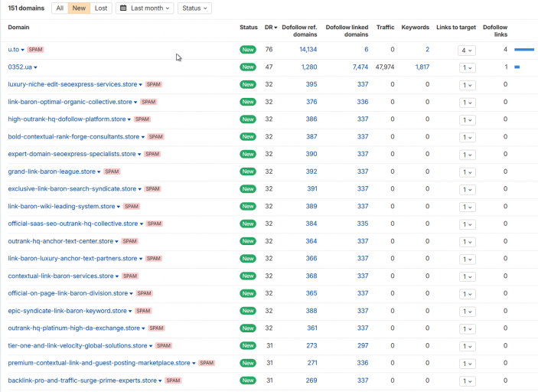
Task: Select the Lost filter tab
Action: [101, 8]
